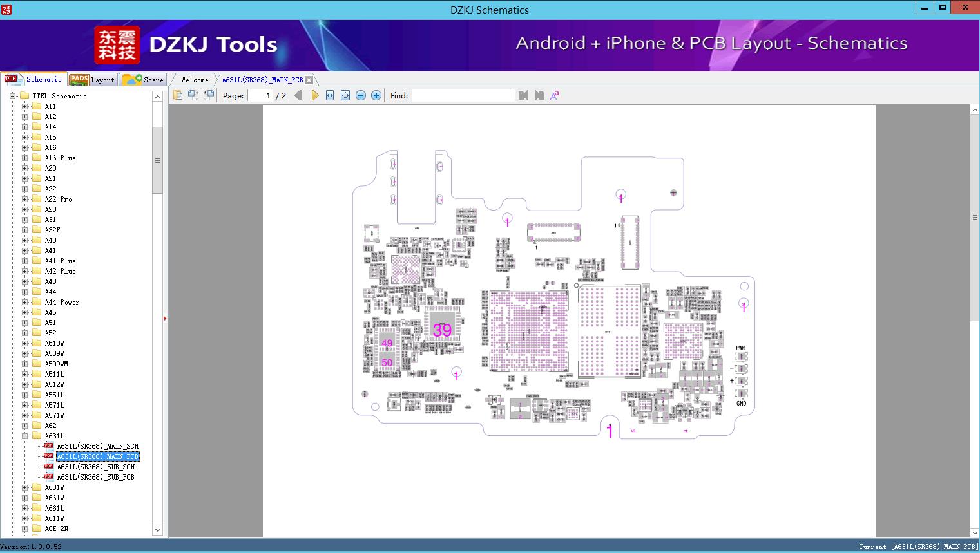Click the document view scroll down arrow

pyautogui.click(x=975, y=532)
